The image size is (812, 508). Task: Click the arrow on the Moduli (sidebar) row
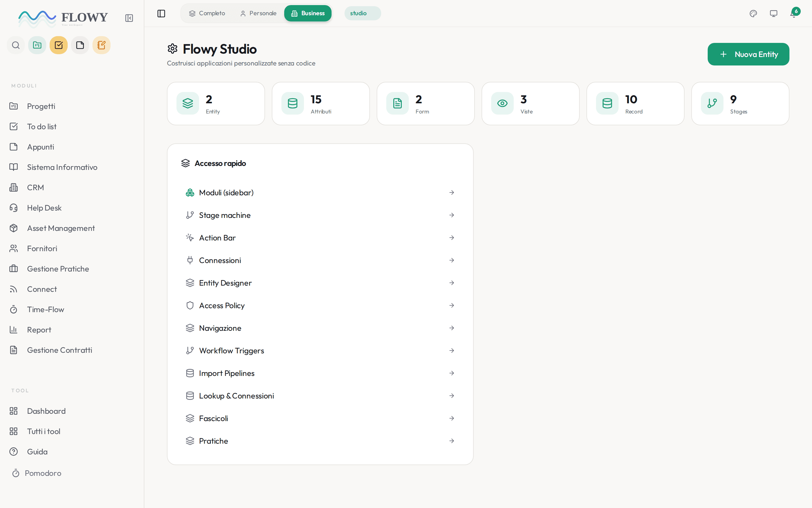[x=452, y=192]
